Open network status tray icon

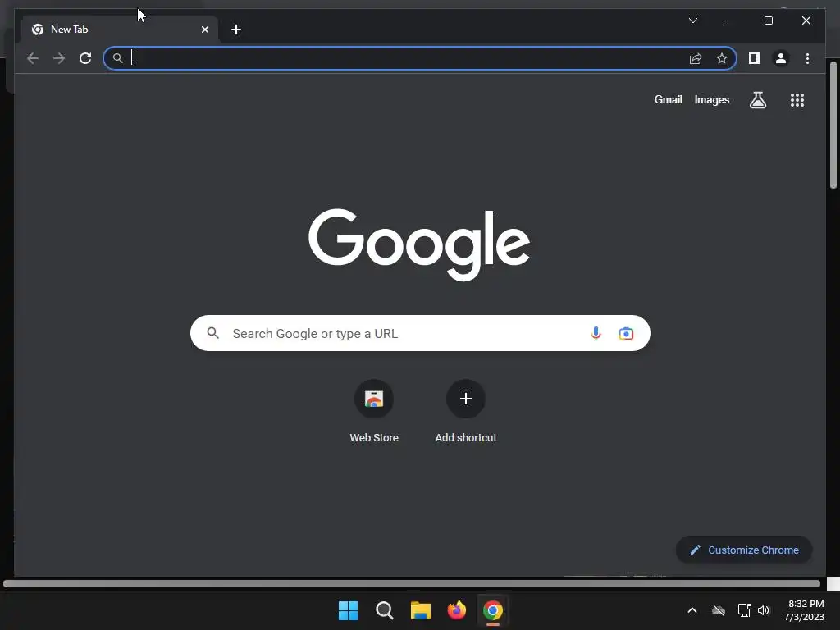coord(745,610)
